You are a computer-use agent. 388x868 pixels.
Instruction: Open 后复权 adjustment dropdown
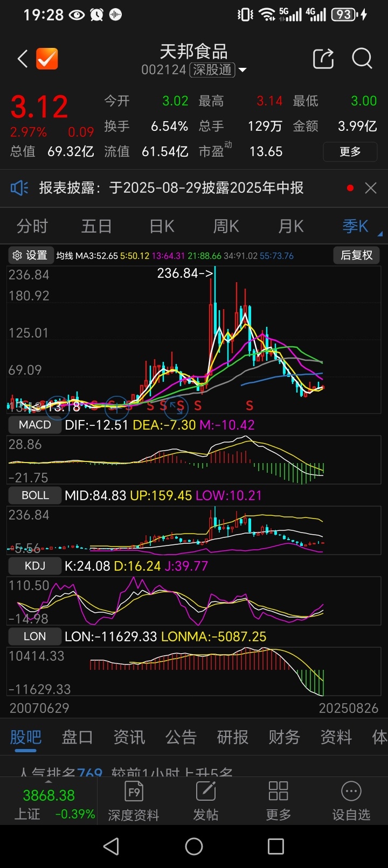tap(357, 255)
